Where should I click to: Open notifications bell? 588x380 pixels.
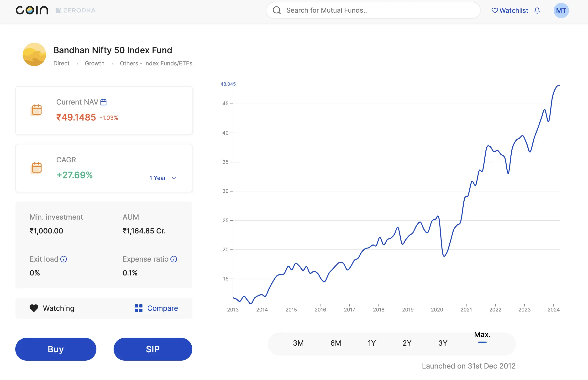[537, 11]
